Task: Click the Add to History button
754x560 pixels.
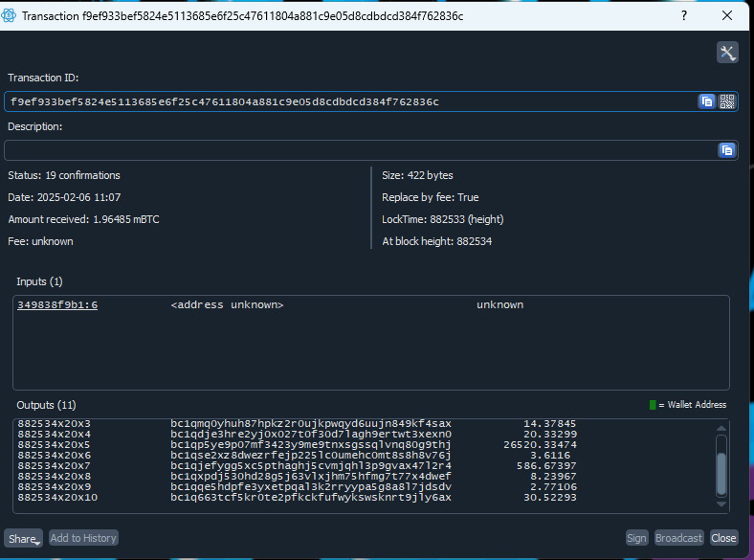Action: [83, 538]
